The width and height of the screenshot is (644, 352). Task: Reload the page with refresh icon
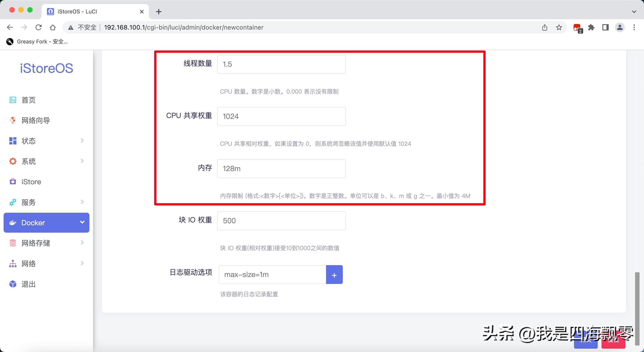38,27
